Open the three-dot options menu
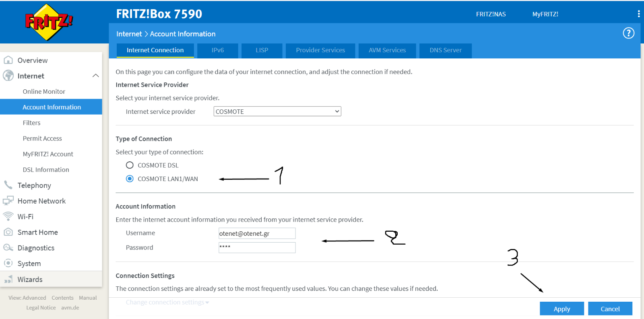644x319 pixels. [x=639, y=14]
